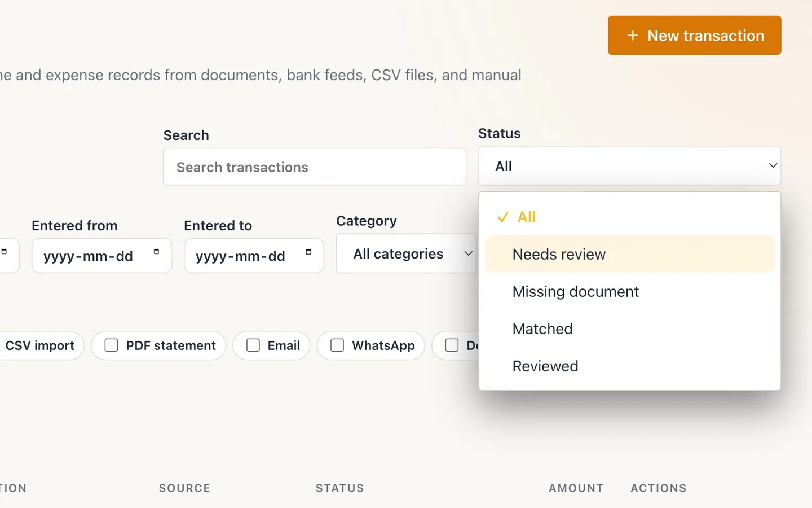812x508 pixels.
Task: Select the All option in Status list
Action: [x=629, y=217]
